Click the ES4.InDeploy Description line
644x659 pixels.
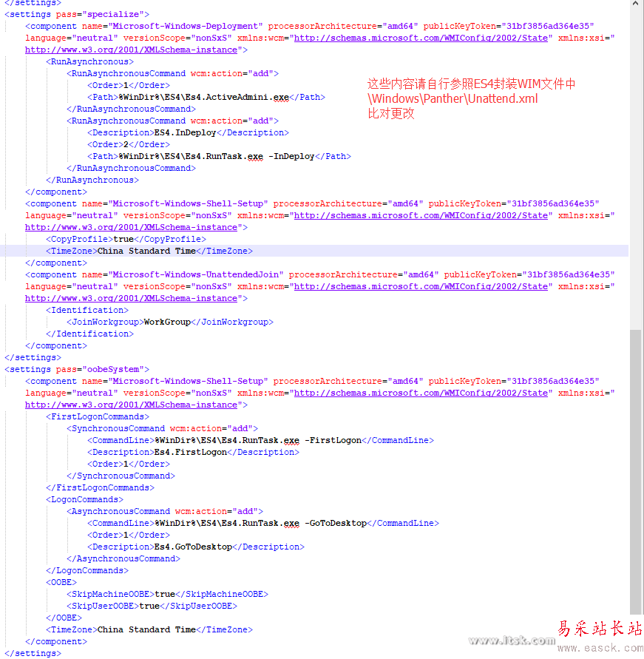click(189, 133)
